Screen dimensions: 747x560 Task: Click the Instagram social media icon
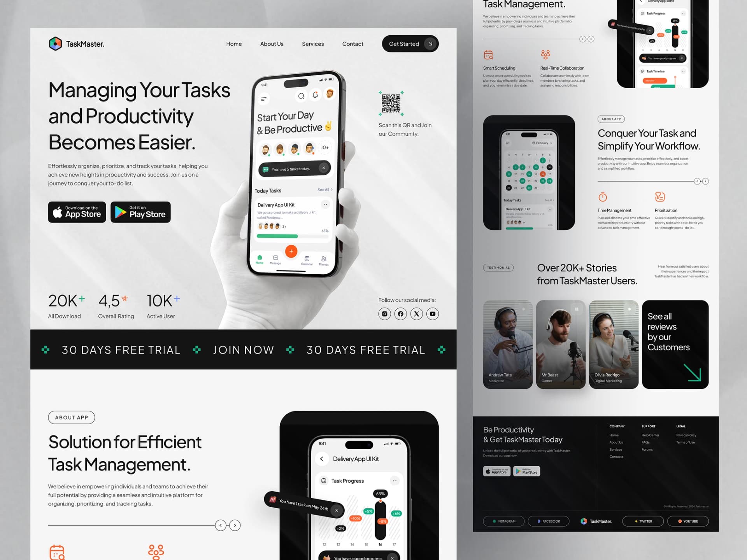(385, 313)
